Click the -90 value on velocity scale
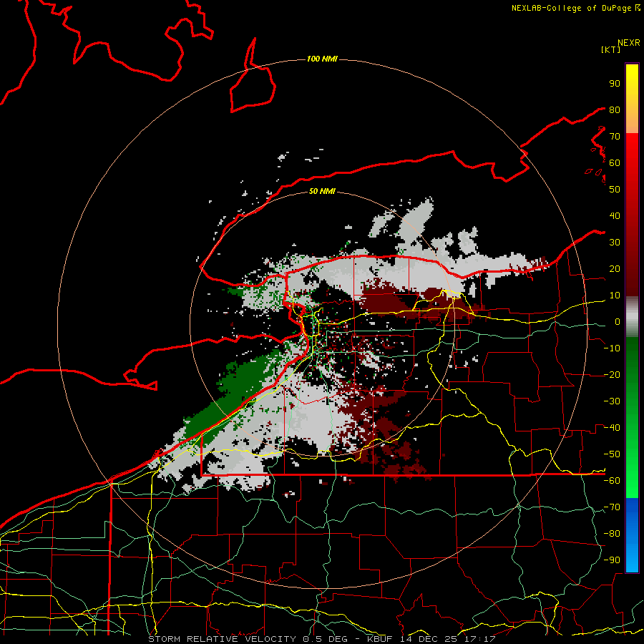This screenshot has width=644, height=644. click(x=612, y=560)
